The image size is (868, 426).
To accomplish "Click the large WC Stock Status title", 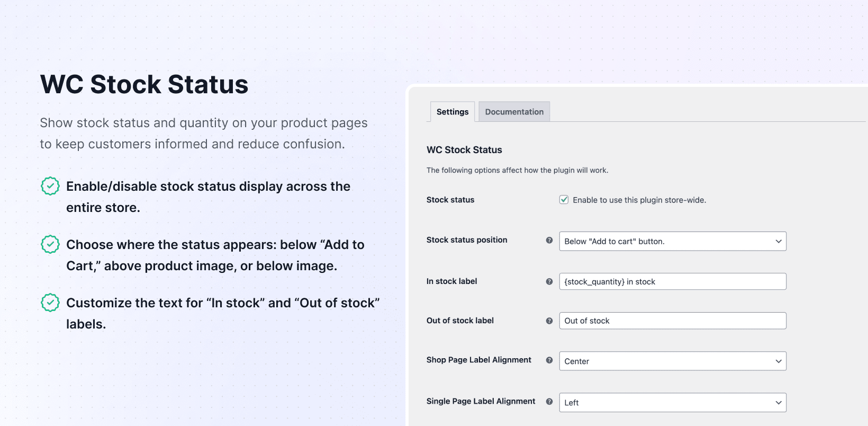I will 144,84.
